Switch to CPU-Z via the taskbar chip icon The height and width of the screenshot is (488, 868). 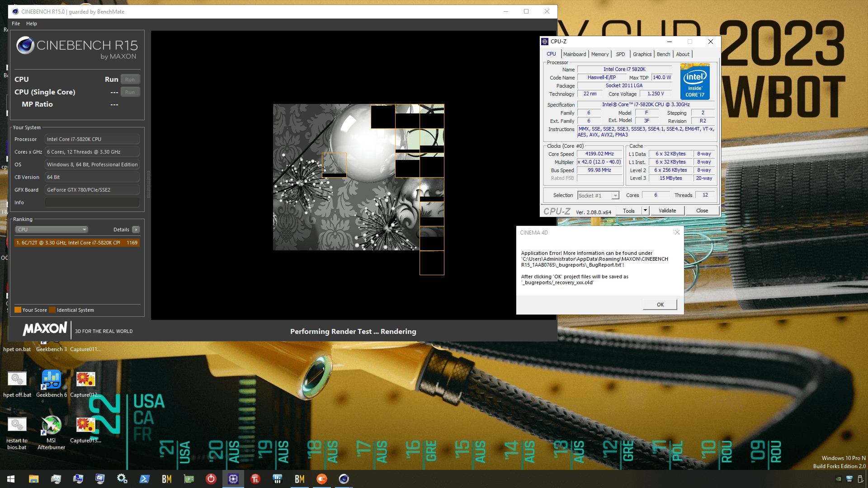coord(233,479)
